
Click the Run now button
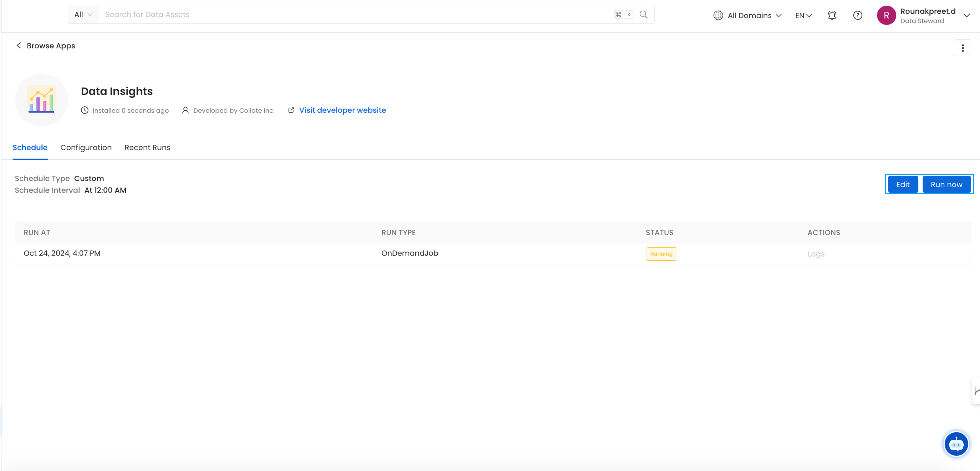[947, 184]
